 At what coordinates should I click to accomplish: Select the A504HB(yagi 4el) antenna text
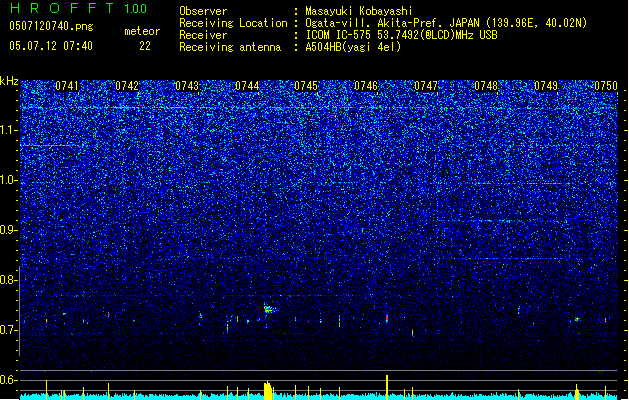pyautogui.click(x=353, y=47)
